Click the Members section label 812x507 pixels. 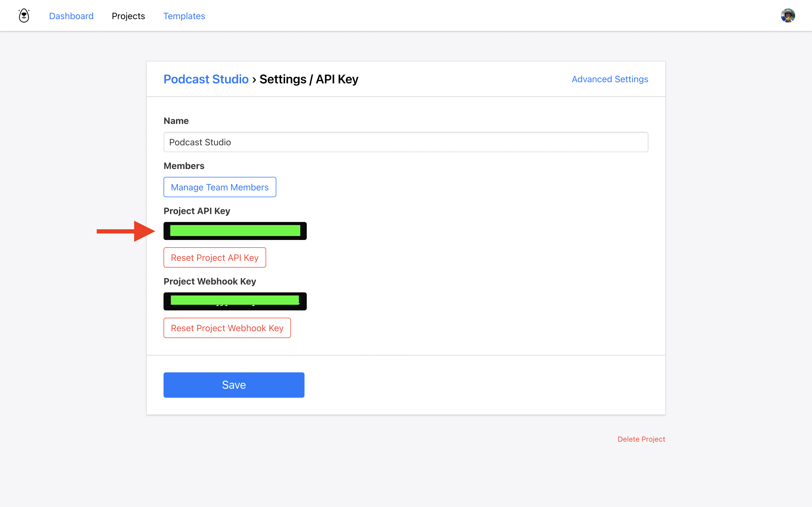pyautogui.click(x=184, y=166)
